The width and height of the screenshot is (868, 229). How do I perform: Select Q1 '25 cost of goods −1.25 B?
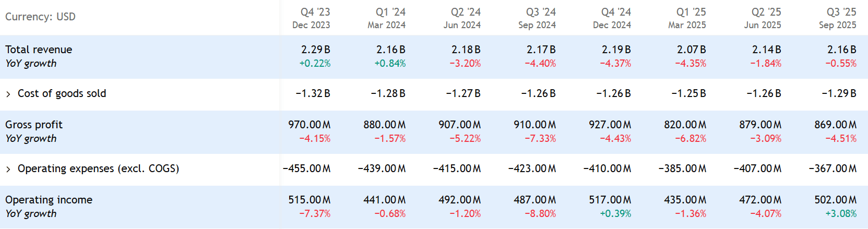(x=688, y=93)
